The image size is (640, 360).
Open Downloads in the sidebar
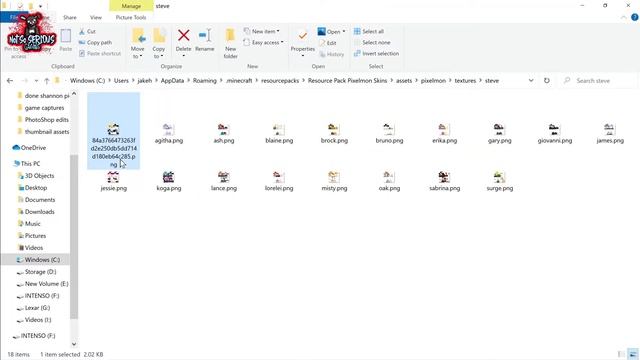point(36,212)
